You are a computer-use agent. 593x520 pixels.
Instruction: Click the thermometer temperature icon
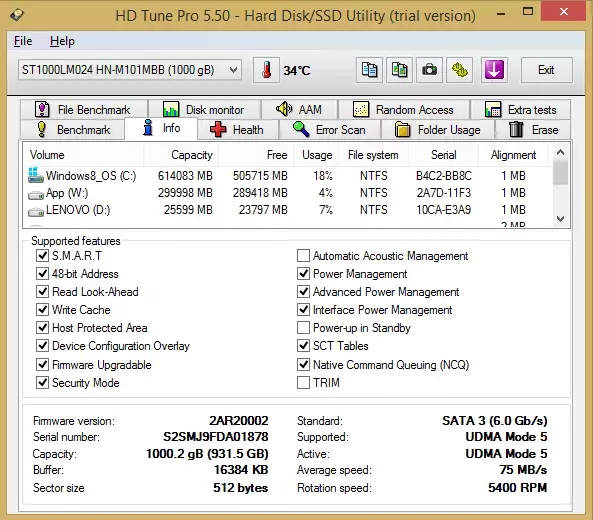click(x=266, y=70)
